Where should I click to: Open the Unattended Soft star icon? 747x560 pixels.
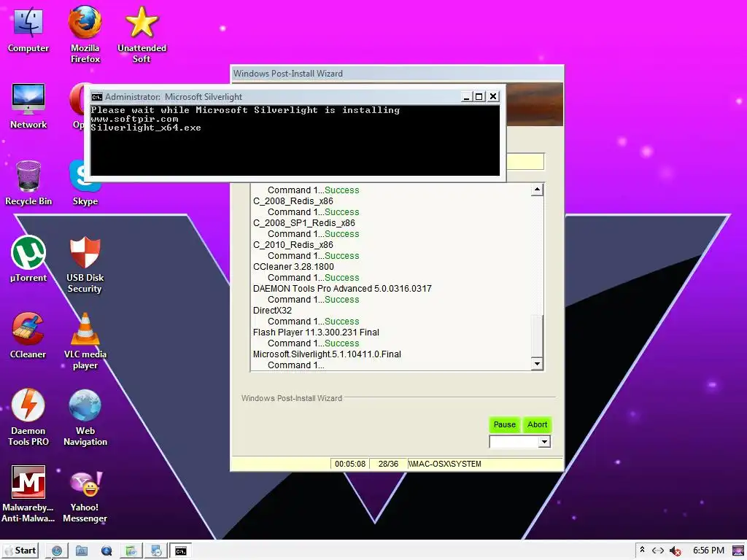point(142,34)
